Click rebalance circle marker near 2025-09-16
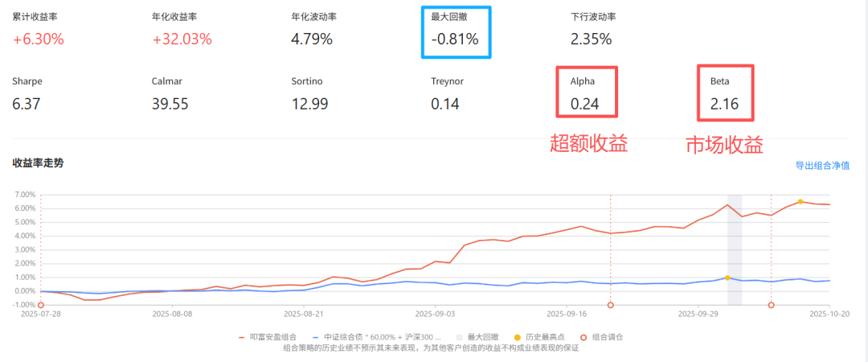 tap(610, 305)
